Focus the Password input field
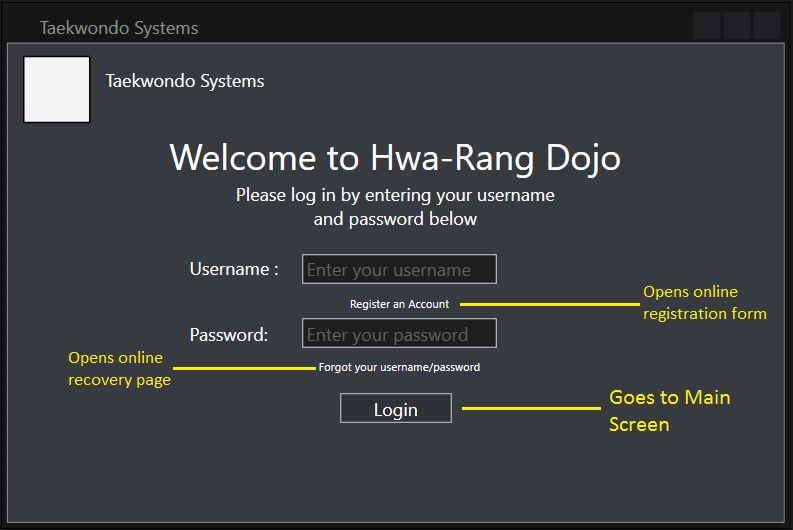Image resolution: width=793 pixels, height=530 pixels. tap(399, 334)
